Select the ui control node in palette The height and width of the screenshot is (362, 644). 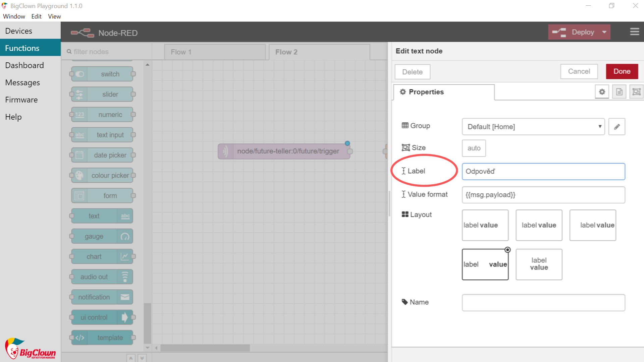pyautogui.click(x=102, y=317)
